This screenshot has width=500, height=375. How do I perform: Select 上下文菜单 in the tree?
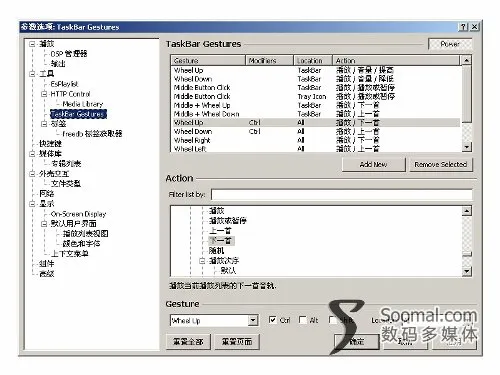(x=69, y=254)
